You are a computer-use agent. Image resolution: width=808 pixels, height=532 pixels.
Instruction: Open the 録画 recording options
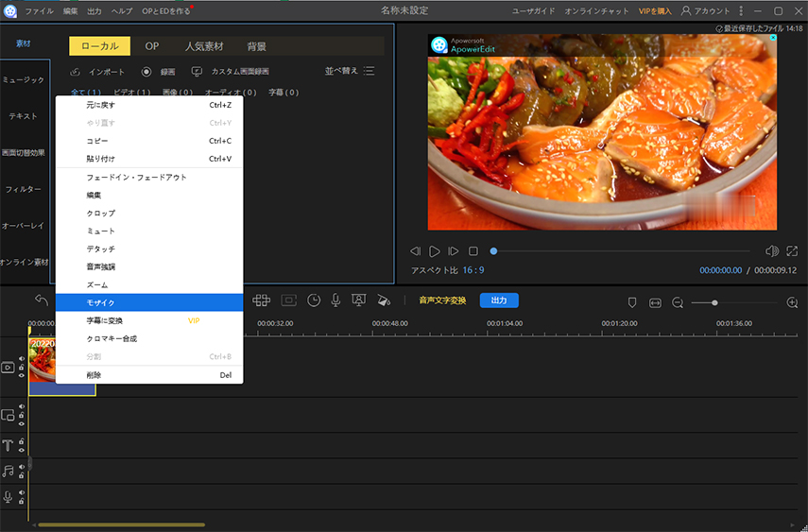click(x=160, y=72)
